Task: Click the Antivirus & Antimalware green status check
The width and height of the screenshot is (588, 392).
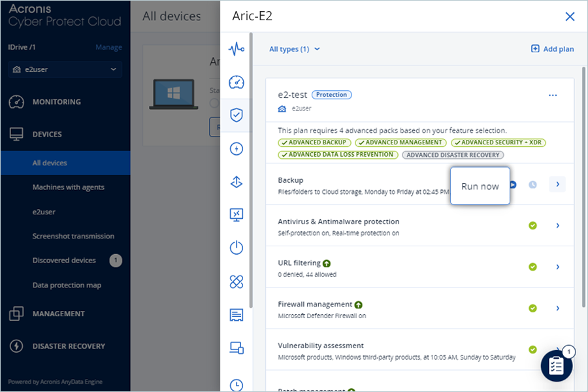Action: click(532, 225)
